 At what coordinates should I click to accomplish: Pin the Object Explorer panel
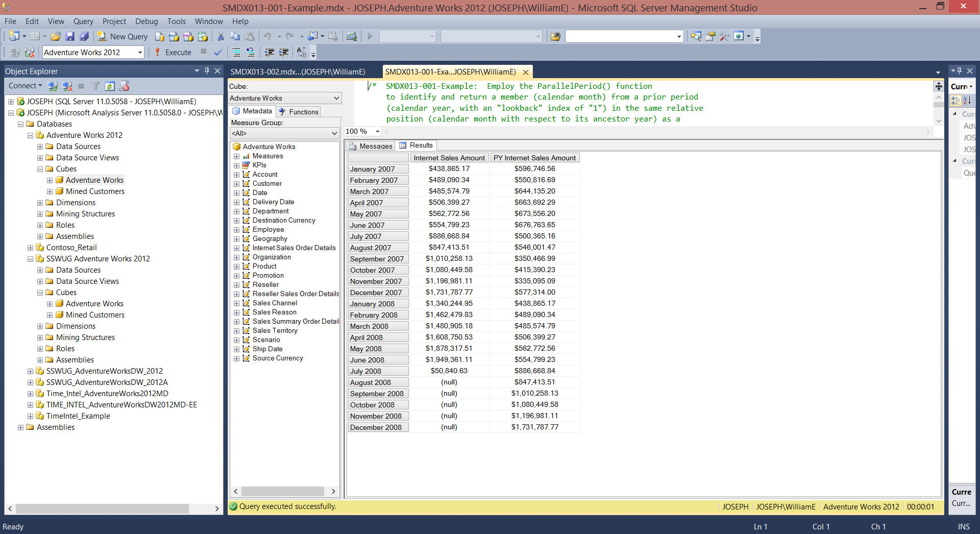tap(207, 71)
